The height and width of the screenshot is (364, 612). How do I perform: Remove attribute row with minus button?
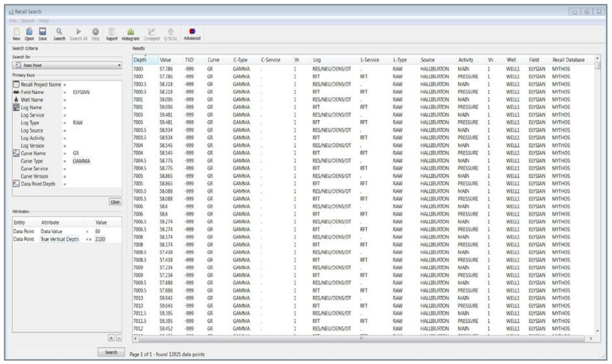119,338
